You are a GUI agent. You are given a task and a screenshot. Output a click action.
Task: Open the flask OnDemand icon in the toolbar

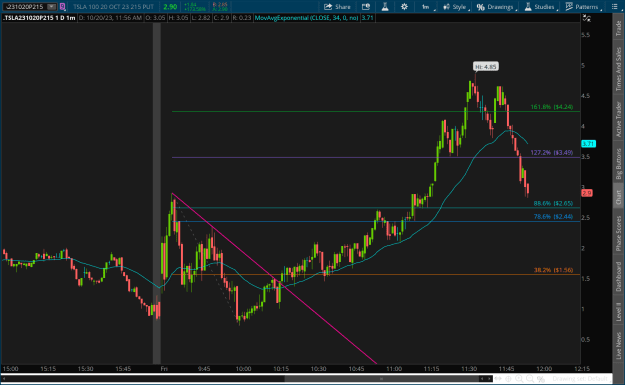[385, 7]
